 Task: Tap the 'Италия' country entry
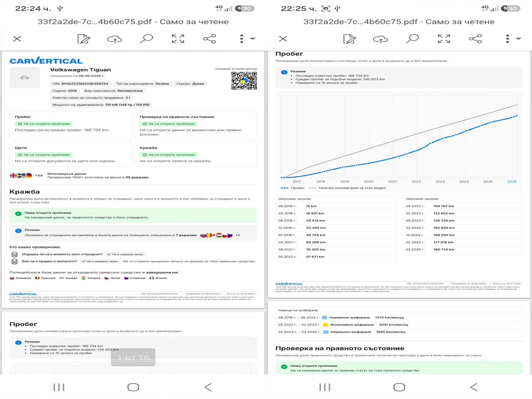coord(158,278)
